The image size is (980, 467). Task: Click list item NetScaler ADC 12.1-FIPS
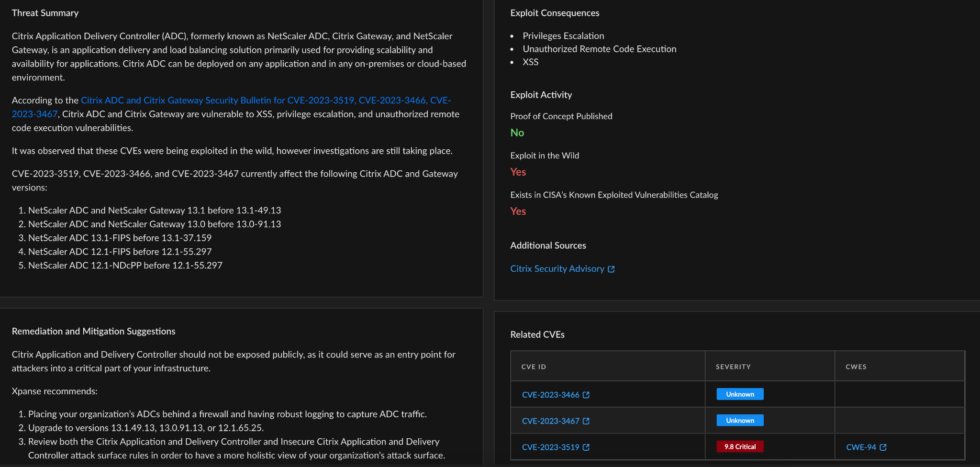[120, 252]
